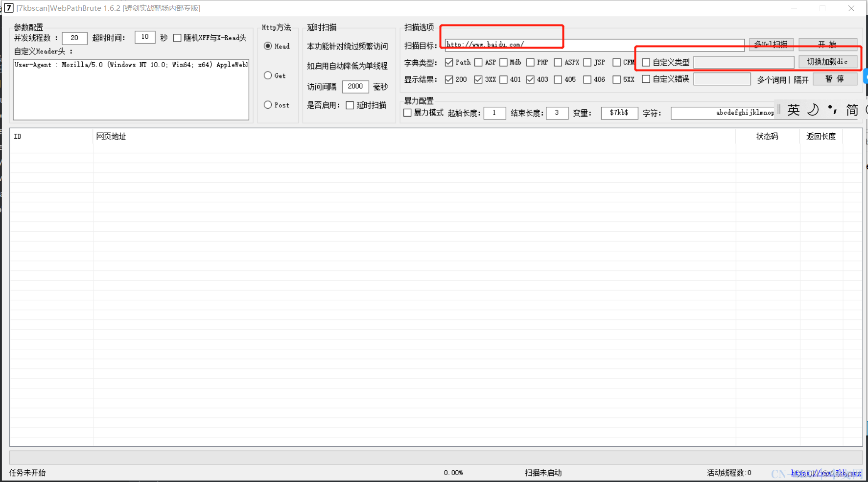The image size is (868, 482).
Task: Select the Get HTTP method
Action: (x=268, y=75)
